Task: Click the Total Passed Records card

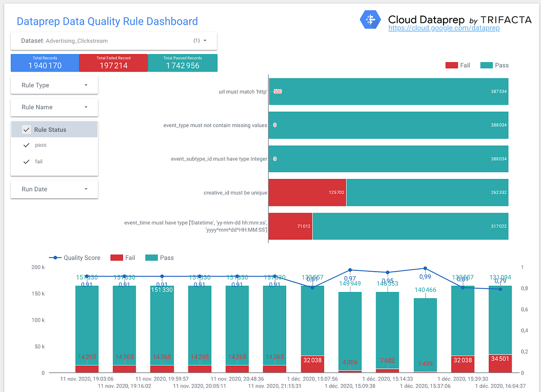Action: [183, 63]
